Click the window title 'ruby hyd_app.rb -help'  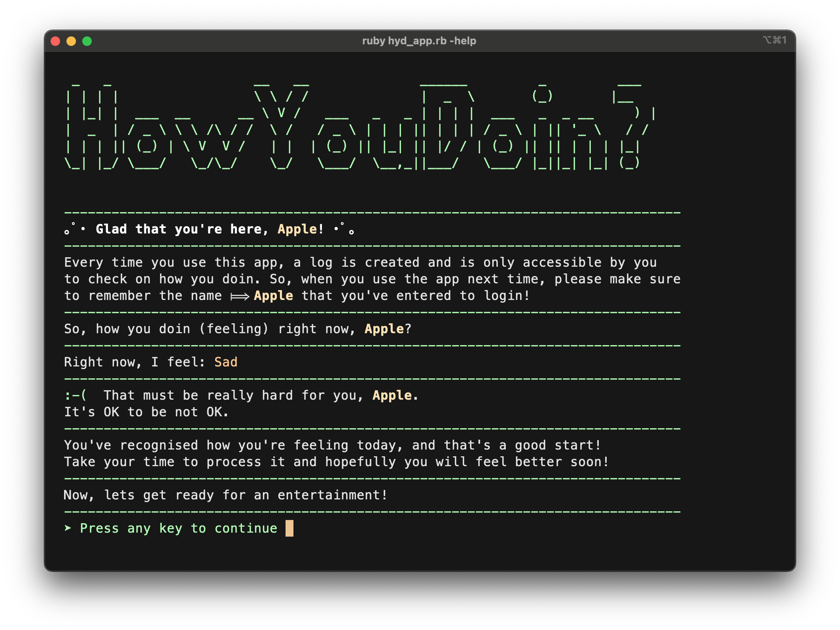pyautogui.click(x=419, y=41)
